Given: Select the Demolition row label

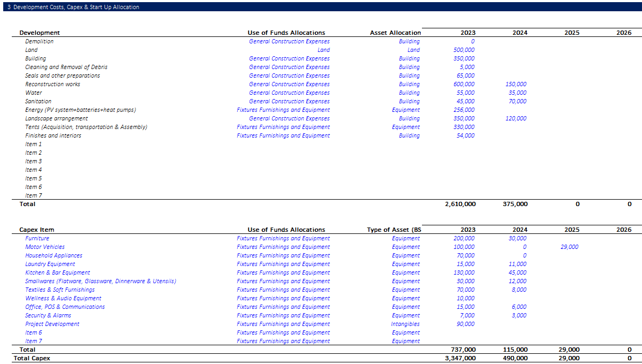Looking at the screenshot, I should [39, 41].
